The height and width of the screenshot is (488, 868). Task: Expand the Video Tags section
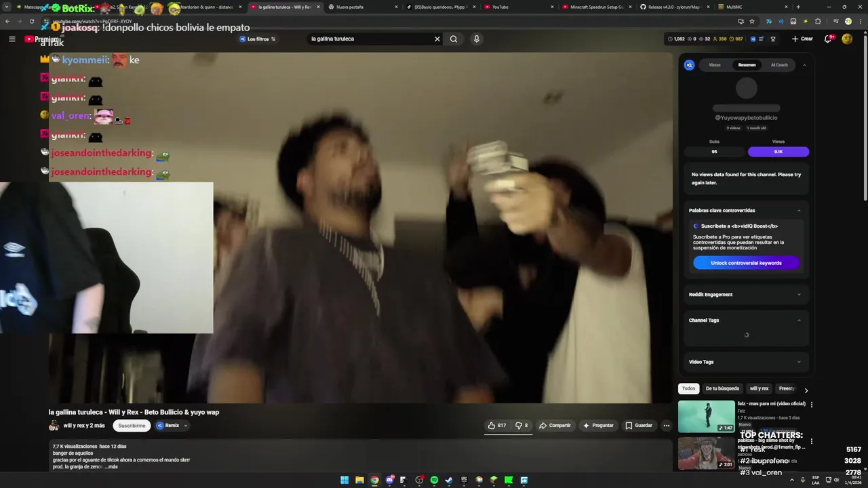(x=799, y=362)
